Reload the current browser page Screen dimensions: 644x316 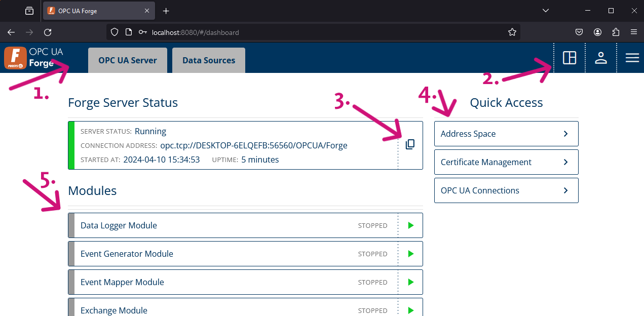48,32
